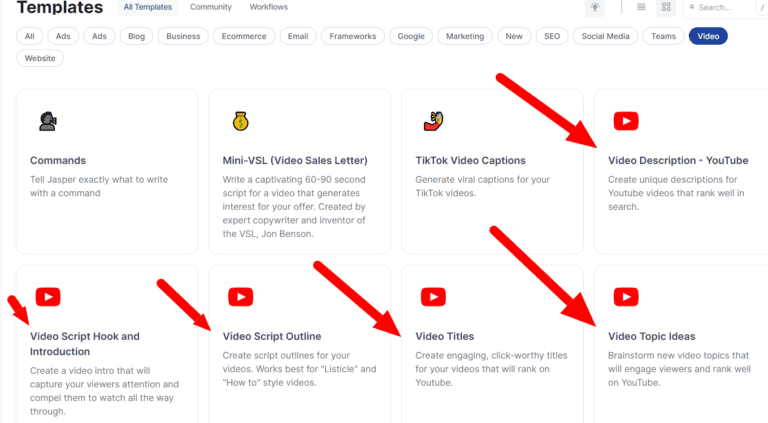768x423 pixels.
Task: Open Video Script Hook and Introduction title
Action: click(85, 344)
